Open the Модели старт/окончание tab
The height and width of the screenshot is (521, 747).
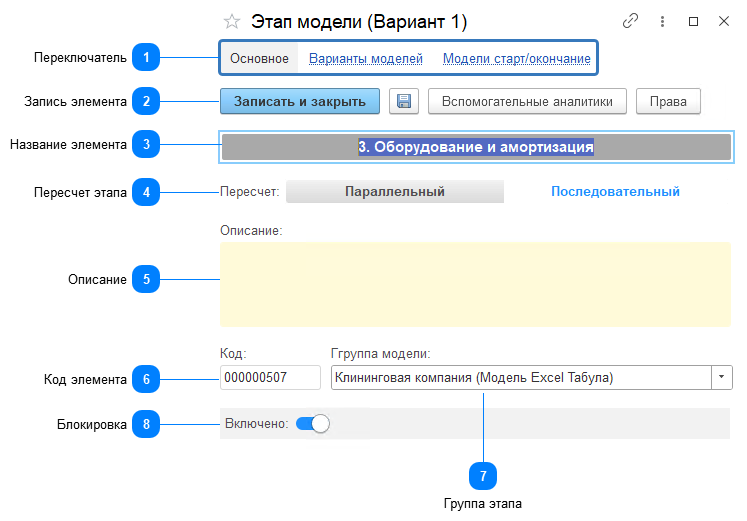coord(517,59)
